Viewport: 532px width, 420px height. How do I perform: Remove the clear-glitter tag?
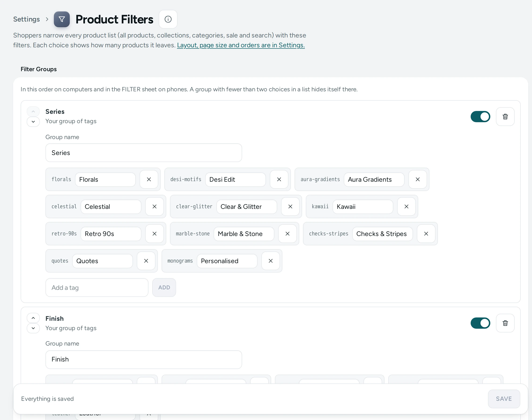pyautogui.click(x=290, y=206)
